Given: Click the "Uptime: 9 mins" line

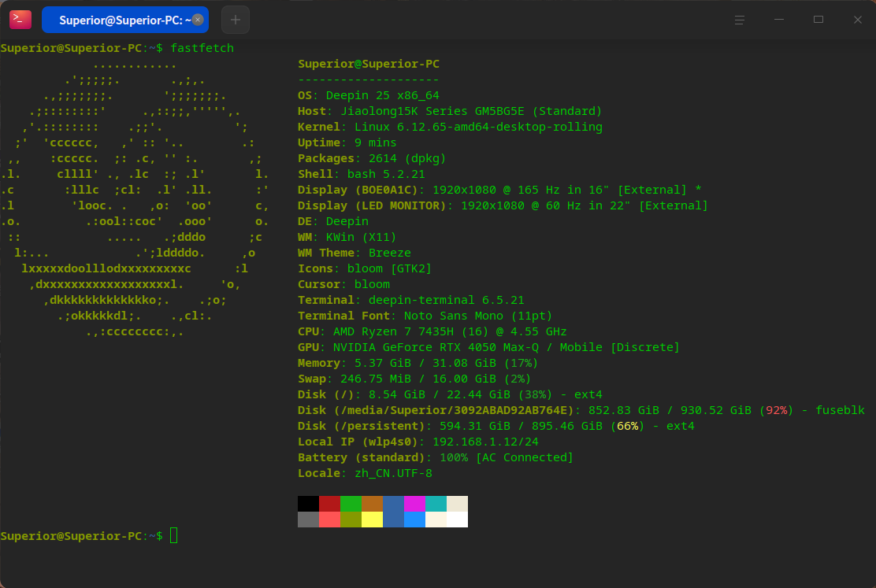Looking at the screenshot, I should coord(347,142).
